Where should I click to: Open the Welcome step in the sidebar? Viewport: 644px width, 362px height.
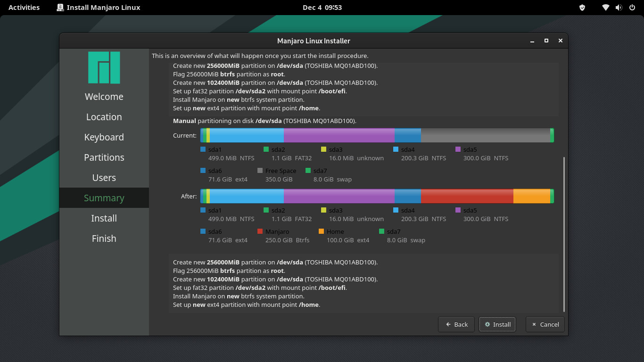pos(104,97)
